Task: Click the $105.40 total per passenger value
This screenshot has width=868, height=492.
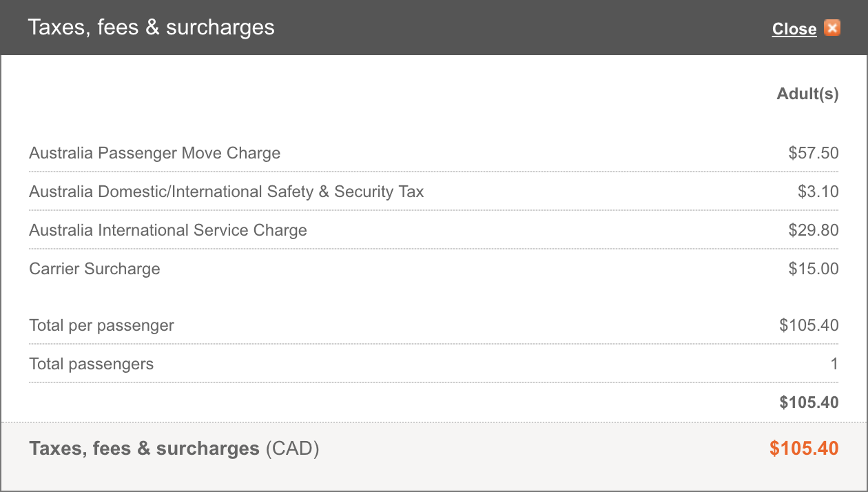Action: [x=809, y=325]
